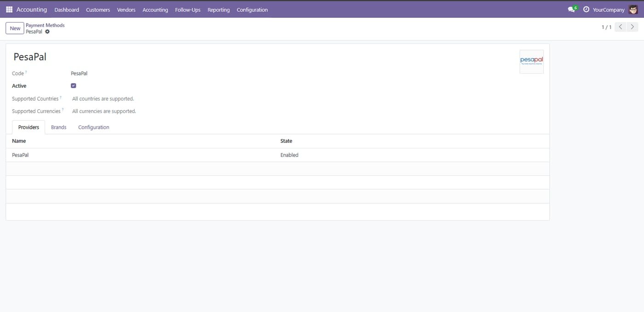
Task: Open the Customers menu
Action: 98,10
